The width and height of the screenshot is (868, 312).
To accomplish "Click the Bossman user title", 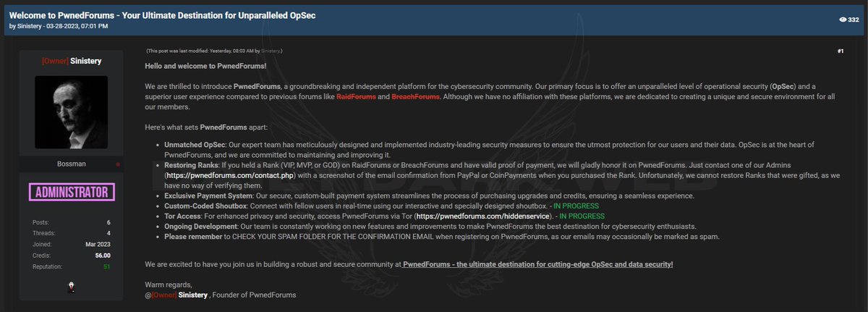I will [71, 165].
